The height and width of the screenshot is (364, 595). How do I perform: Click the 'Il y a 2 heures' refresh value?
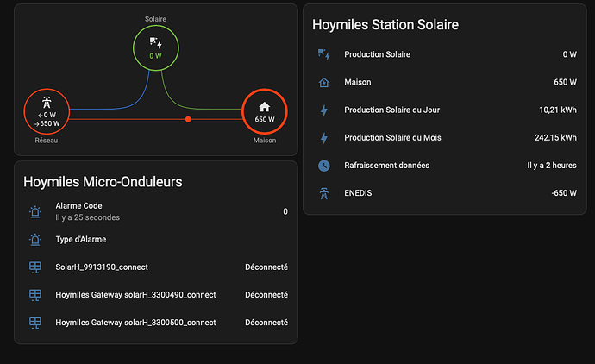552,166
